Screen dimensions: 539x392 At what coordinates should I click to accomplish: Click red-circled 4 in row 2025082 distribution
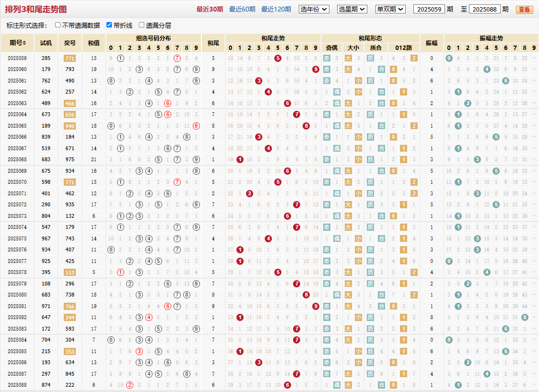(x=149, y=317)
